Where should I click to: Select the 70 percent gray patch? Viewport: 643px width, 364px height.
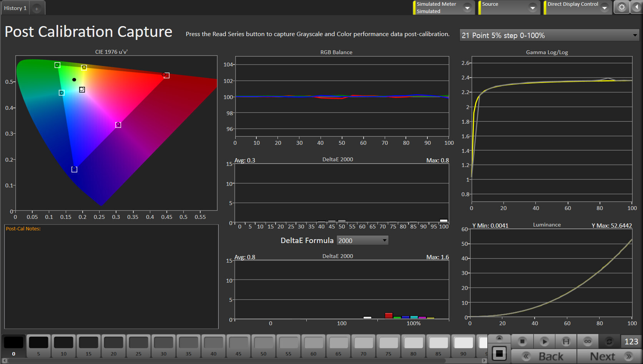point(363,346)
